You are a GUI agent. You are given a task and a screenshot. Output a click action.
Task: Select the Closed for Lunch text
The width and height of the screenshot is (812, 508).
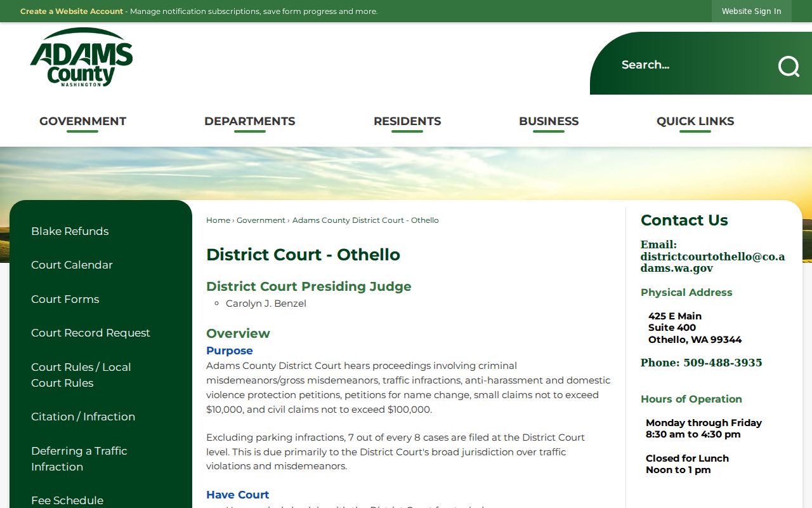(687, 458)
